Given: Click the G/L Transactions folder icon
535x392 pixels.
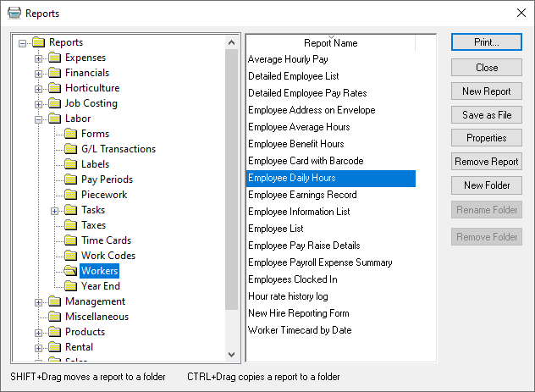Looking at the screenshot, I should [x=71, y=149].
